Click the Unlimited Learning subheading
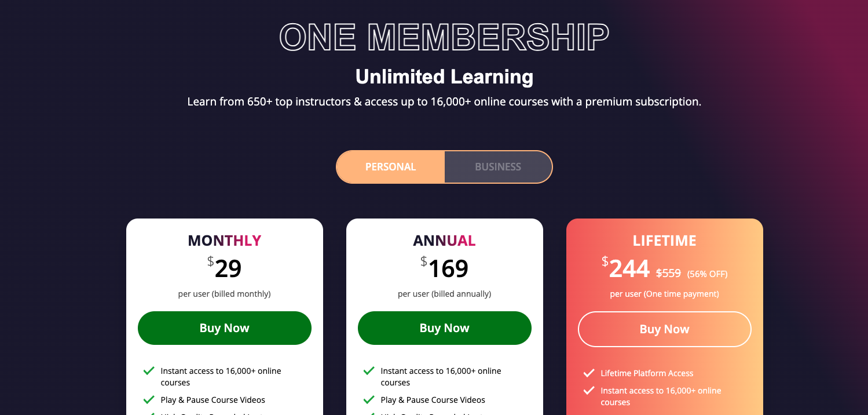The image size is (868, 415). click(444, 77)
